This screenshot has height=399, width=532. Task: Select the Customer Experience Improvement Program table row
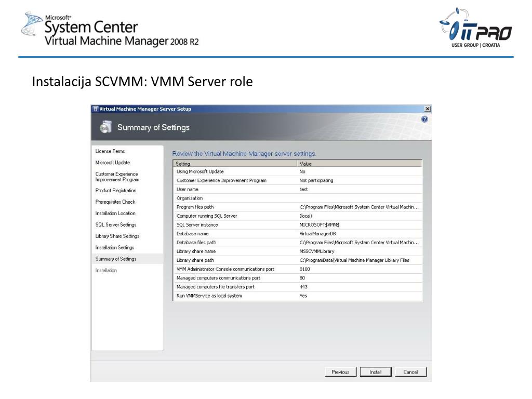298,180
